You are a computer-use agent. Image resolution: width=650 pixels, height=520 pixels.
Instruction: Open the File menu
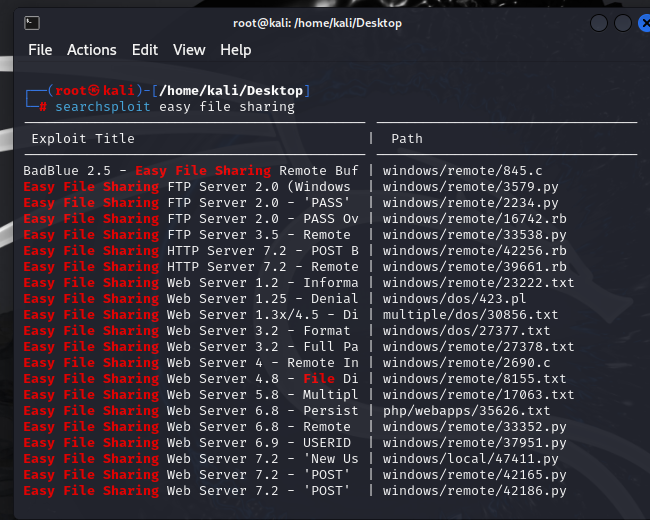pyautogui.click(x=40, y=50)
